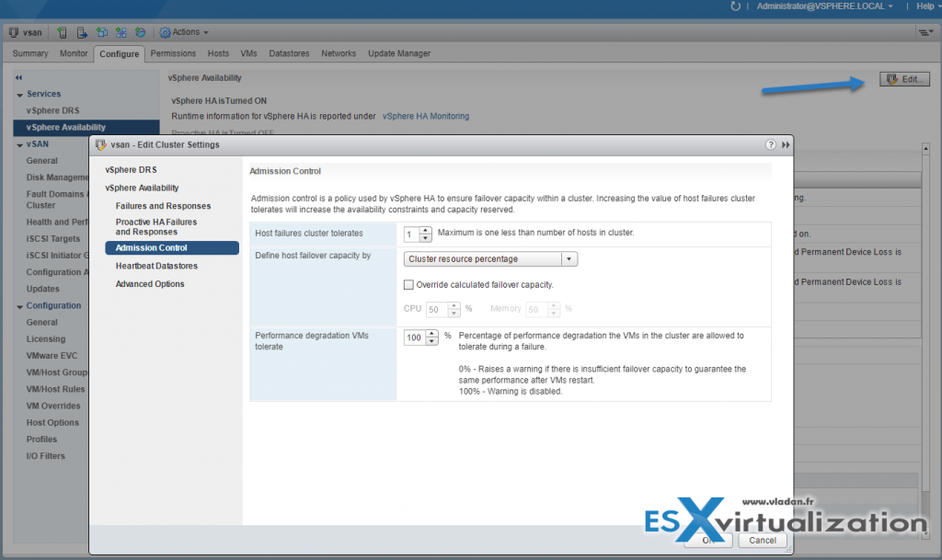Screen dimensions: 942x560
Task: Increase Host failures cluster tolerates value
Action: [425, 231]
